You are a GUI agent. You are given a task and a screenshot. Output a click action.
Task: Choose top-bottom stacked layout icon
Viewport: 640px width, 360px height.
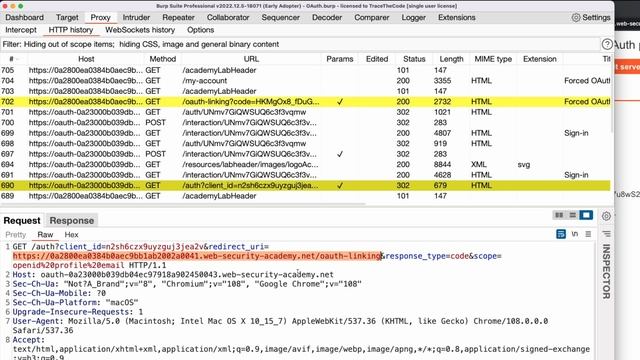pos(573,215)
